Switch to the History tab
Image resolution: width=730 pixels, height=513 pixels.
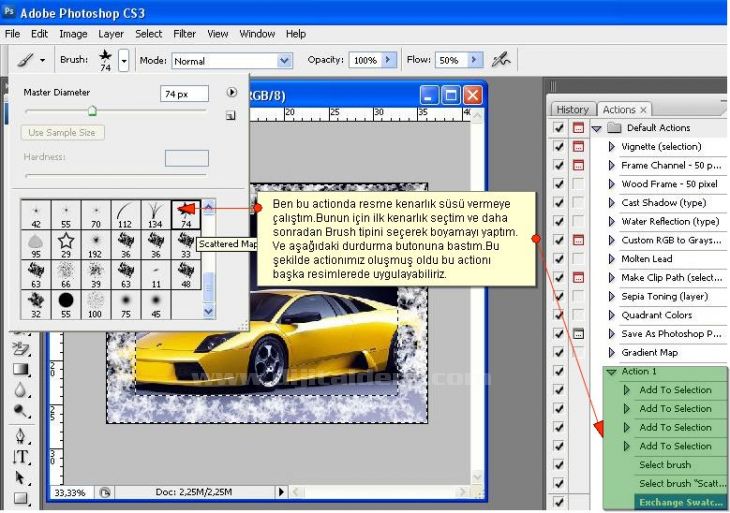click(572, 109)
